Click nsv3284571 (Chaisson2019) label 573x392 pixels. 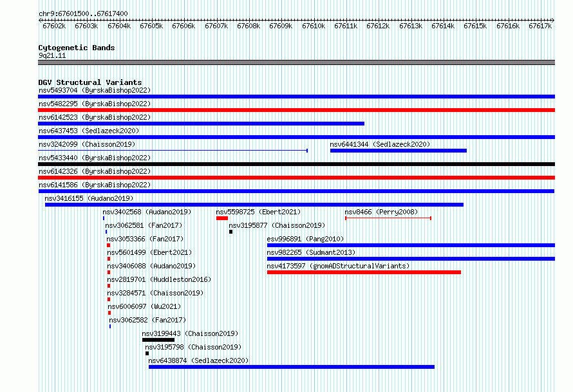point(155,293)
